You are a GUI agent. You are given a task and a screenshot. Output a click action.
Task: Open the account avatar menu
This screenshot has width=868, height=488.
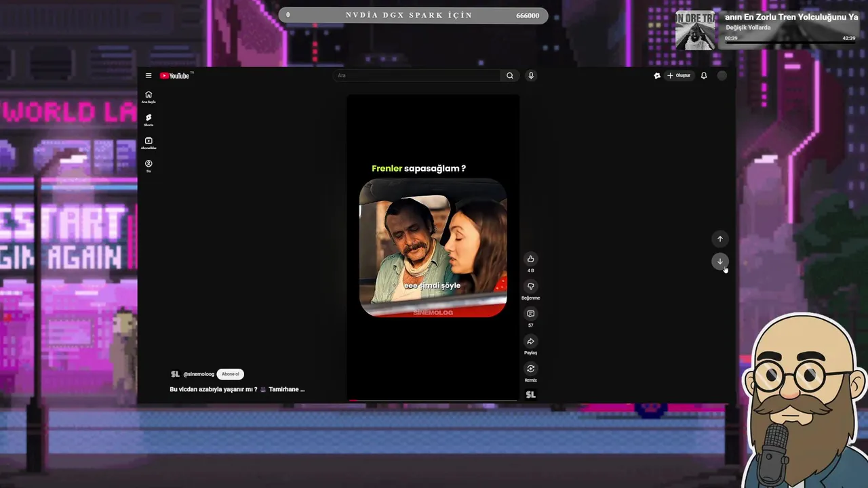point(722,76)
